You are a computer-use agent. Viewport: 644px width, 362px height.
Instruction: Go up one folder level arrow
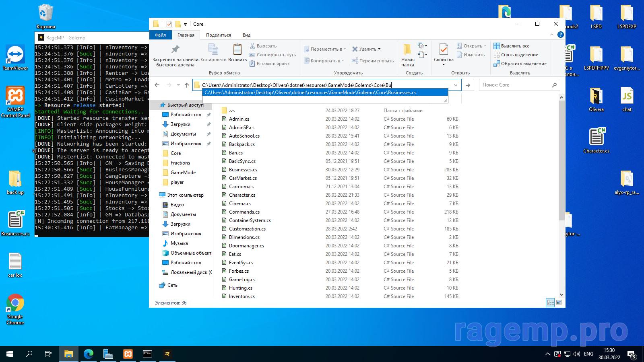(187, 85)
